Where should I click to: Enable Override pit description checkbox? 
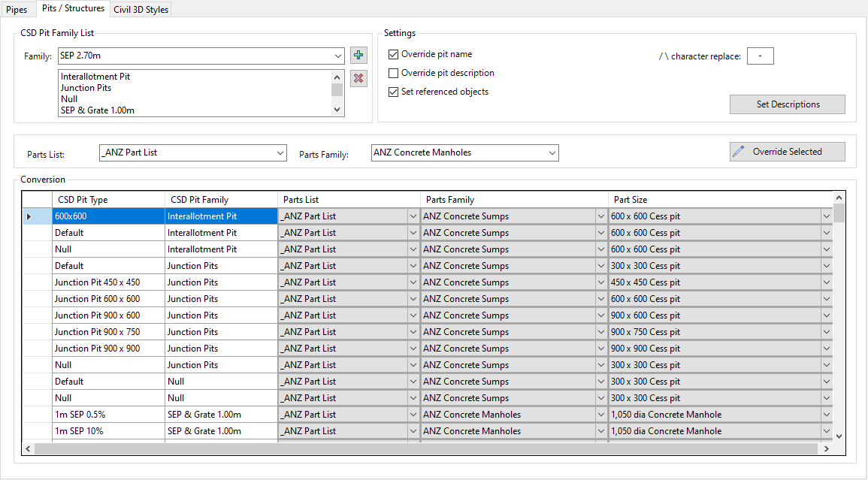click(394, 73)
